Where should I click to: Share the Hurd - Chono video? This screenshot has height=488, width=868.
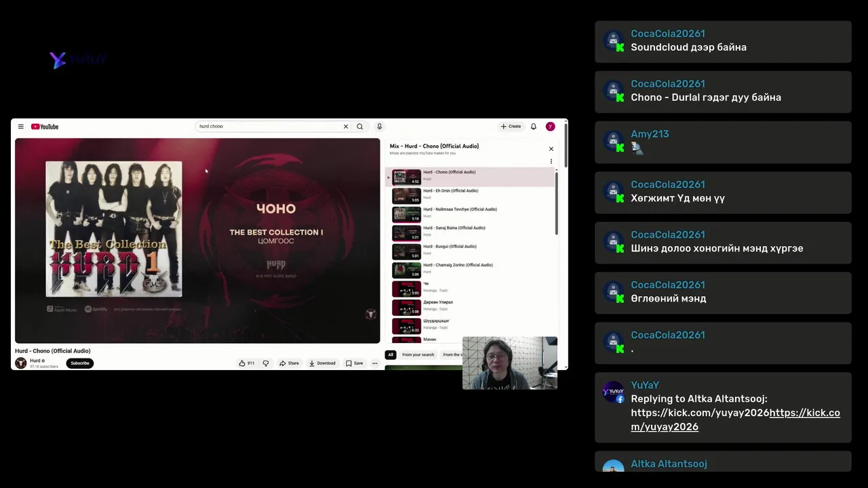point(289,363)
